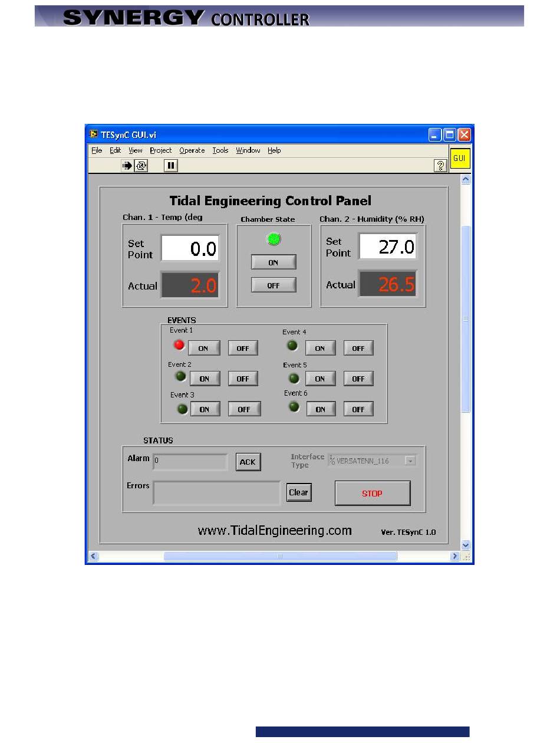Image resolution: width=560 pixels, height=743 pixels.
Task: Click the horizontal scrollbar thumb
Action: pos(280,556)
